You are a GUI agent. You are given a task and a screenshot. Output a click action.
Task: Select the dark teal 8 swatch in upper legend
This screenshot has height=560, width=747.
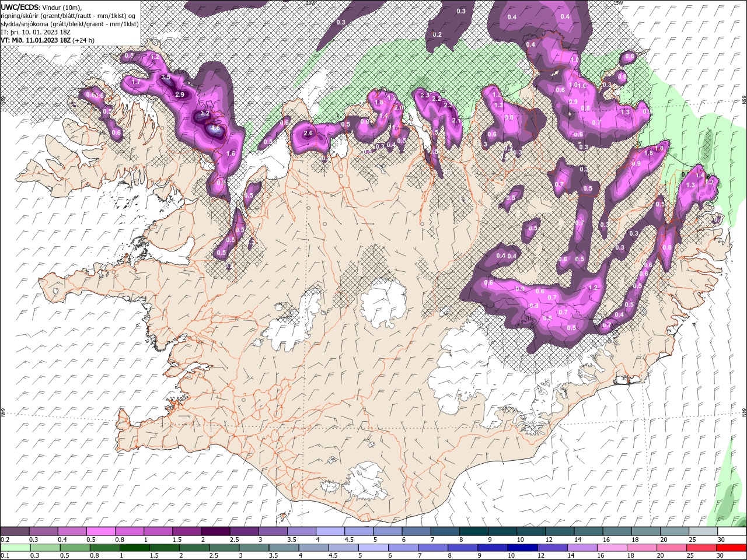[473, 531]
